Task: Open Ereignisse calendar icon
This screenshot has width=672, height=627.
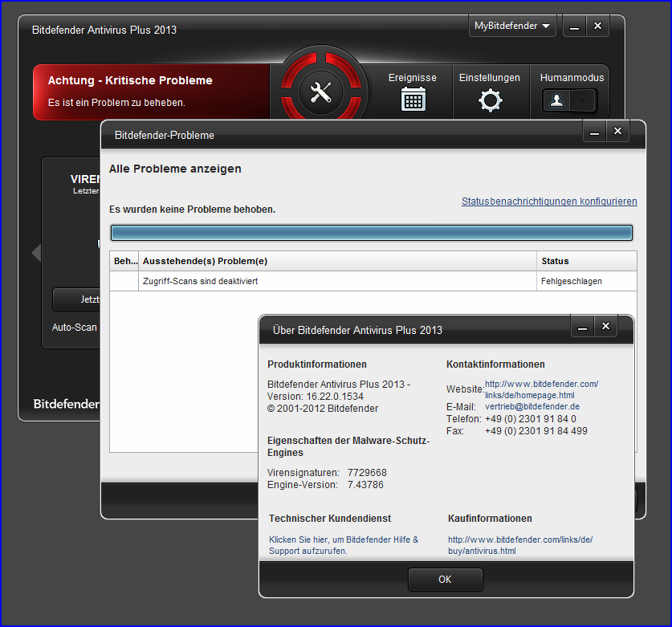Action: click(413, 99)
